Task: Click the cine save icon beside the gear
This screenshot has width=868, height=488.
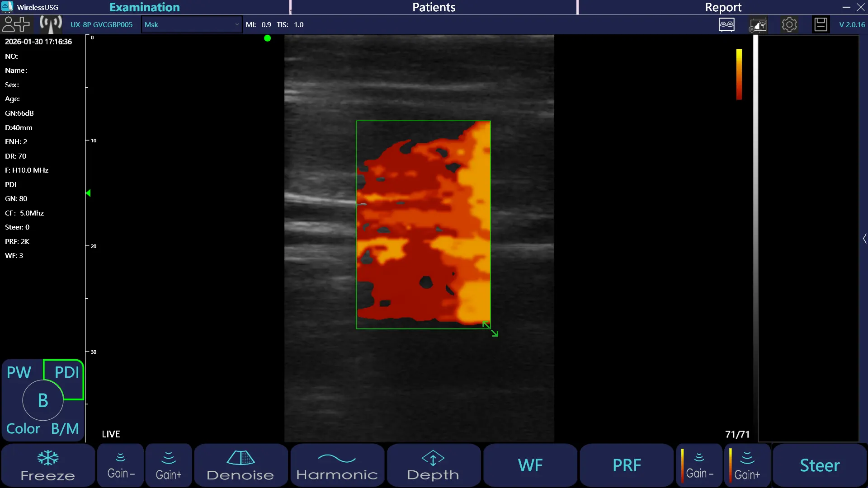Action: pyautogui.click(x=758, y=24)
